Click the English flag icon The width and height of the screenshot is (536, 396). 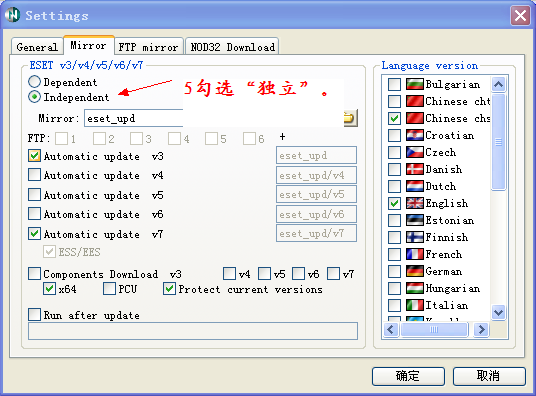[415, 203]
